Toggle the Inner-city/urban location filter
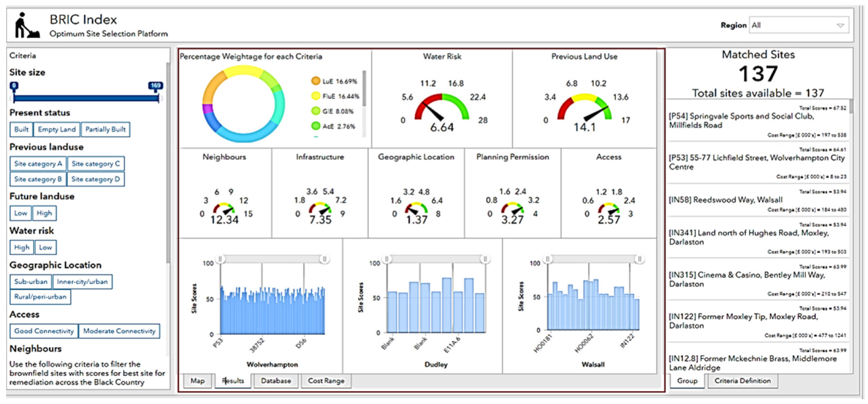Screen dimensions: 868x404 pyautogui.click(x=83, y=281)
